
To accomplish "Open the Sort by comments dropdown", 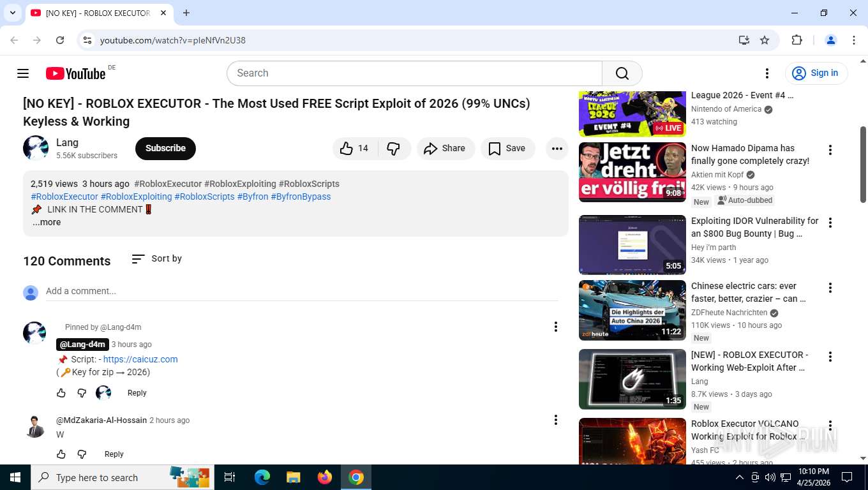I will tap(157, 258).
